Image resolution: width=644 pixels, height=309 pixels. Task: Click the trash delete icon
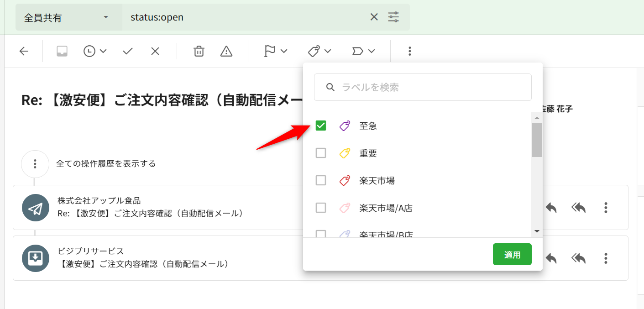pyautogui.click(x=199, y=52)
